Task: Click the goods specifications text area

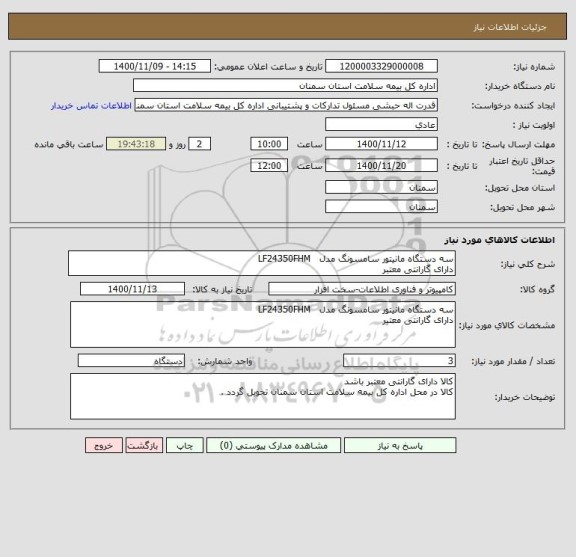Action: 263,325
